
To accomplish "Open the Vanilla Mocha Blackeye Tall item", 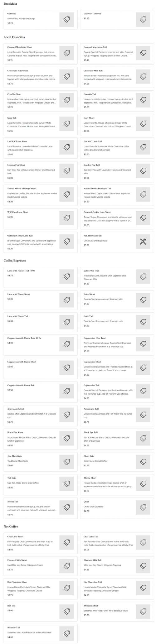I will tap(117, 194).
